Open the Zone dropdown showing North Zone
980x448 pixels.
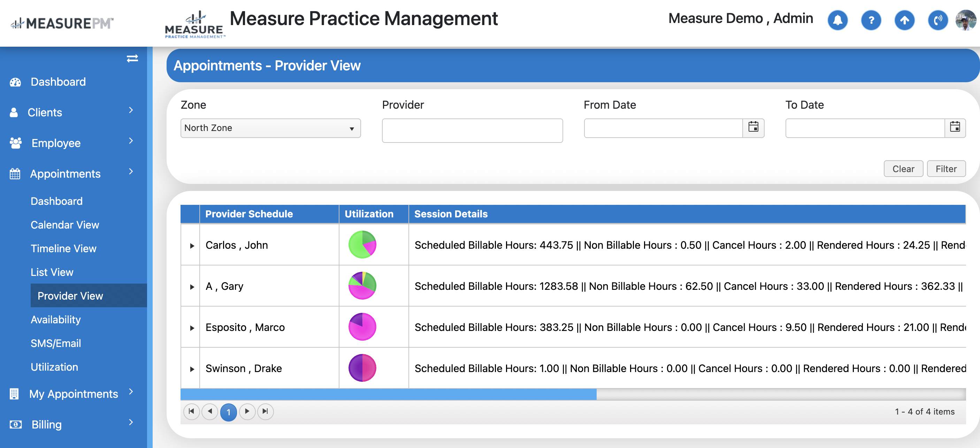(x=270, y=128)
